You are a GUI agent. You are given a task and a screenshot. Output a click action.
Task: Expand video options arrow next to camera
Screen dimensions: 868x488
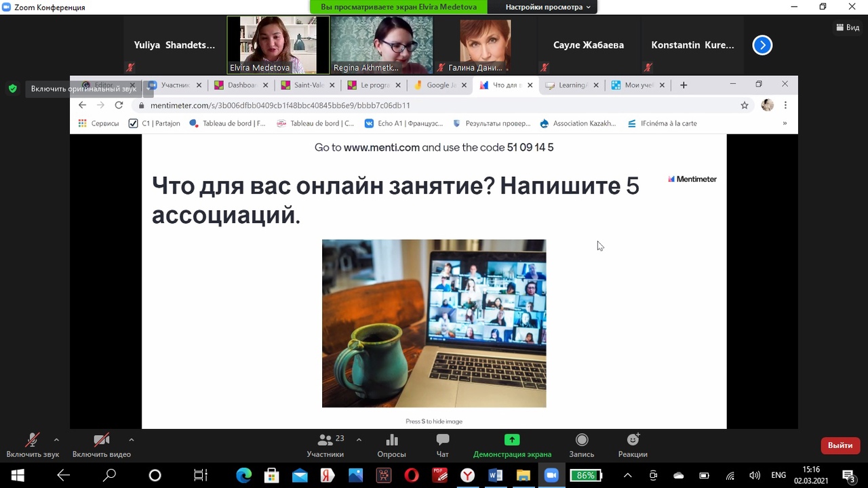pos(131,439)
